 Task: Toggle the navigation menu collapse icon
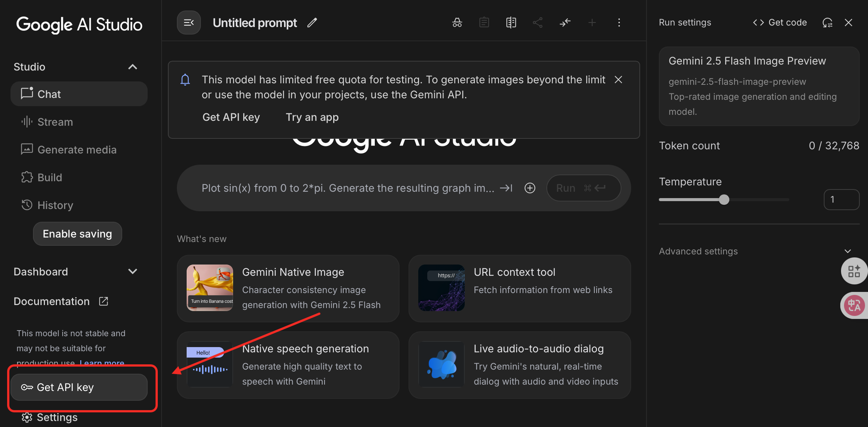[189, 23]
